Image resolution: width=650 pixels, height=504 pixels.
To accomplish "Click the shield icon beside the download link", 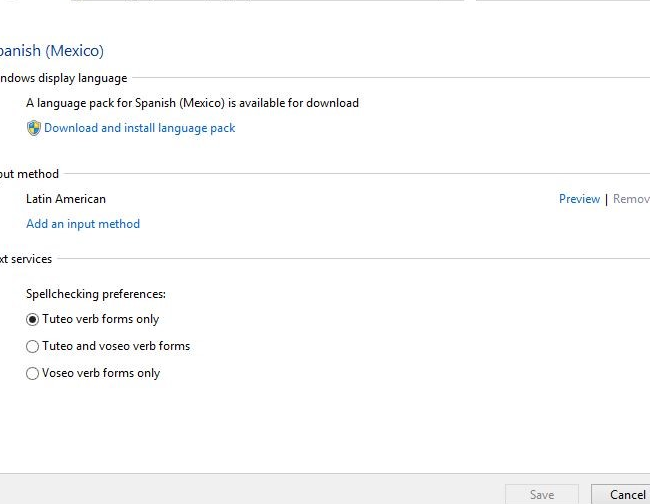I will pos(33,128).
